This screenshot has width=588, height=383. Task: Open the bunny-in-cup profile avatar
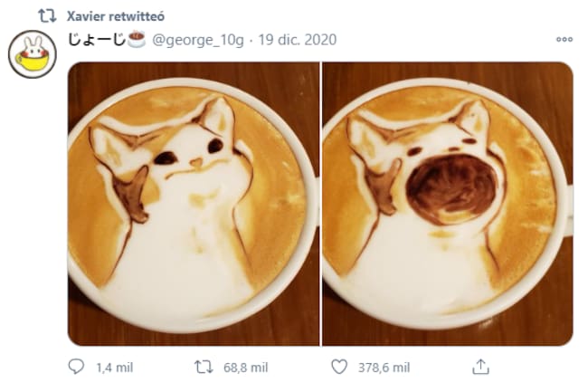33,54
